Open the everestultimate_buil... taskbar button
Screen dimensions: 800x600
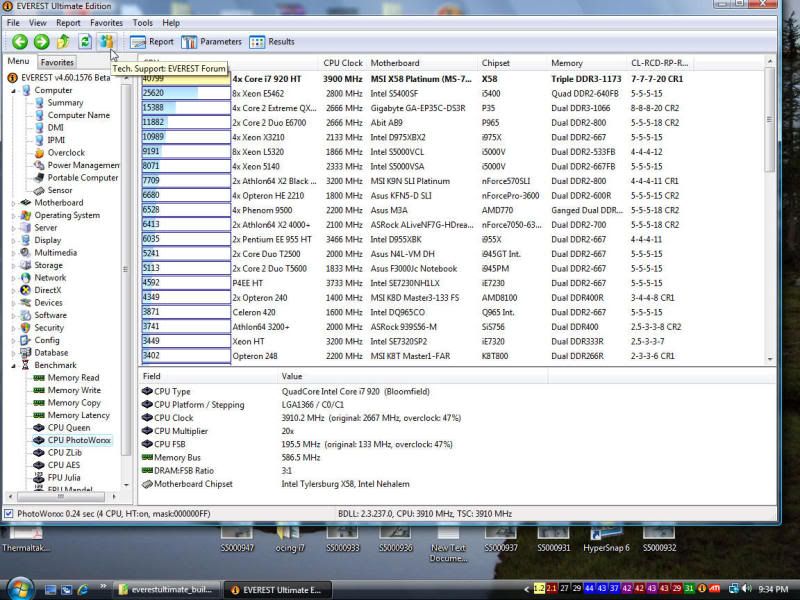(166, 590)
